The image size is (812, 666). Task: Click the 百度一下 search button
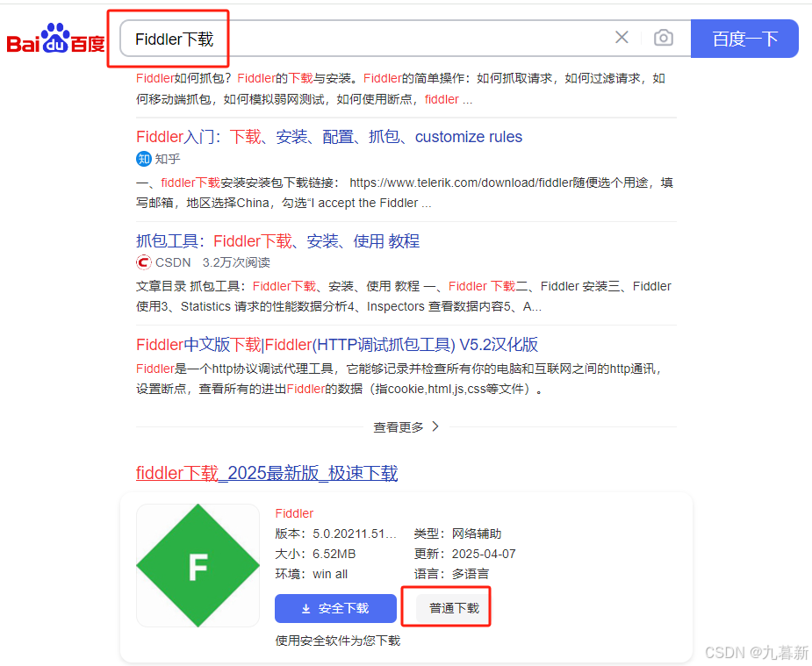744,39
